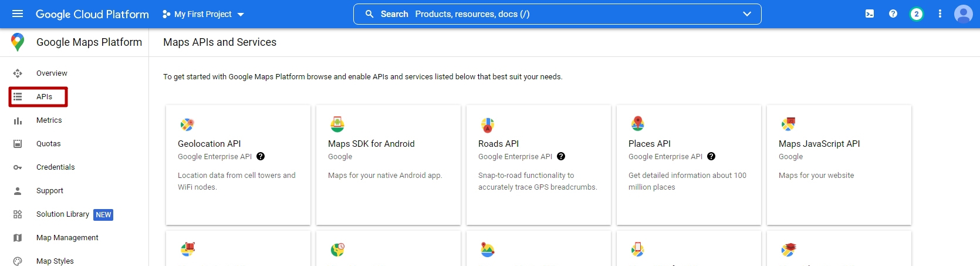Screen dimensions: 980x266
Task: Show help tooltip next to Roads API enterprise
Action: coord(561,156)
